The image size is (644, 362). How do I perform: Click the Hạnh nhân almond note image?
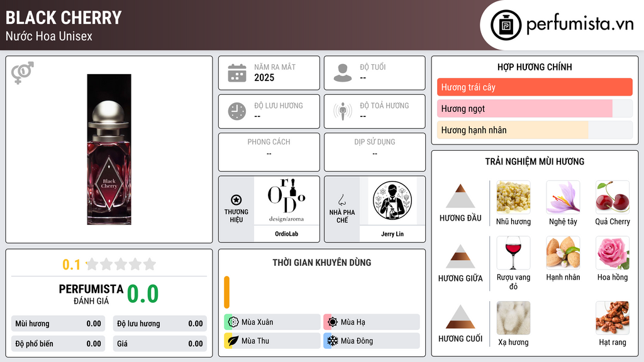tap(563, 253)
